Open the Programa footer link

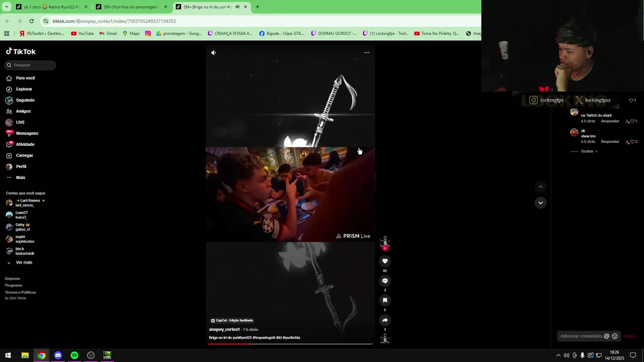14,285
